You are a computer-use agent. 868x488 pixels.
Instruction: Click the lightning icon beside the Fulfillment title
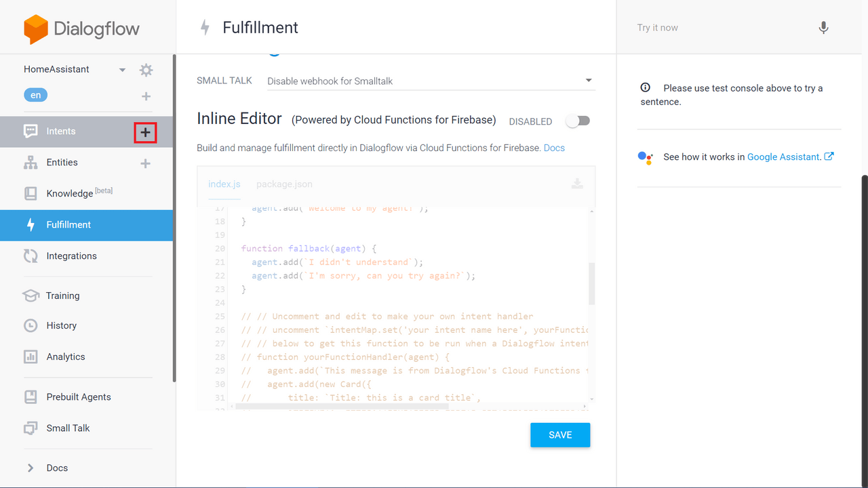(x=205, y=28)
